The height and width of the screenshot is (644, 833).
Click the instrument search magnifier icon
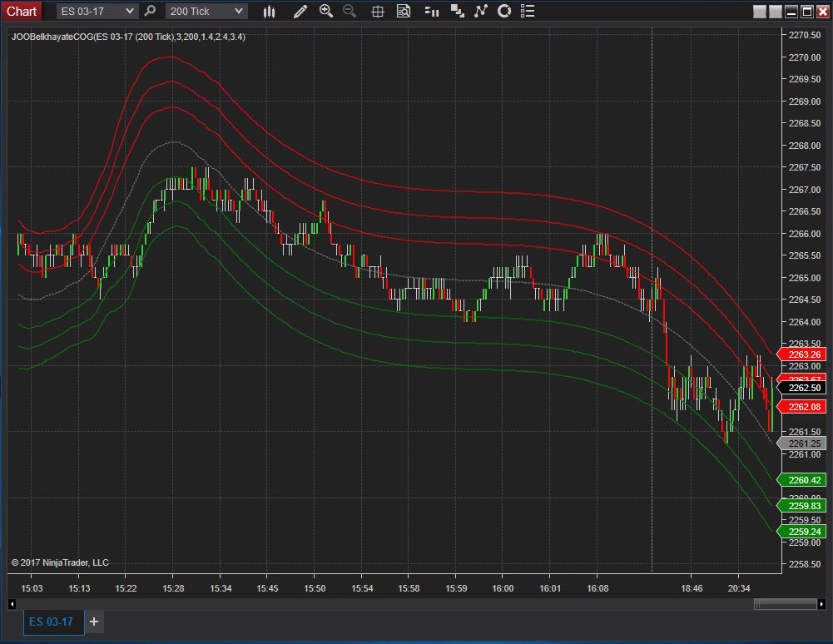(150, 11)
